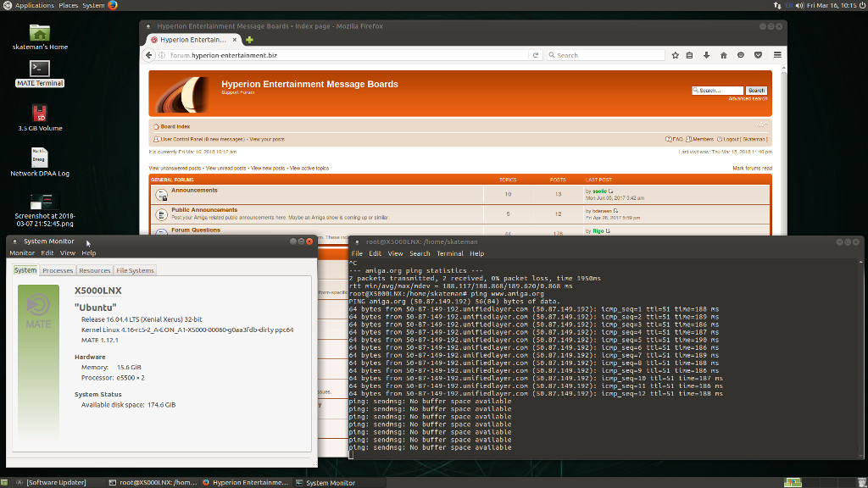Click the power/session icon in top panel
This screenshot has height=488, width=868.
[862, 5]
